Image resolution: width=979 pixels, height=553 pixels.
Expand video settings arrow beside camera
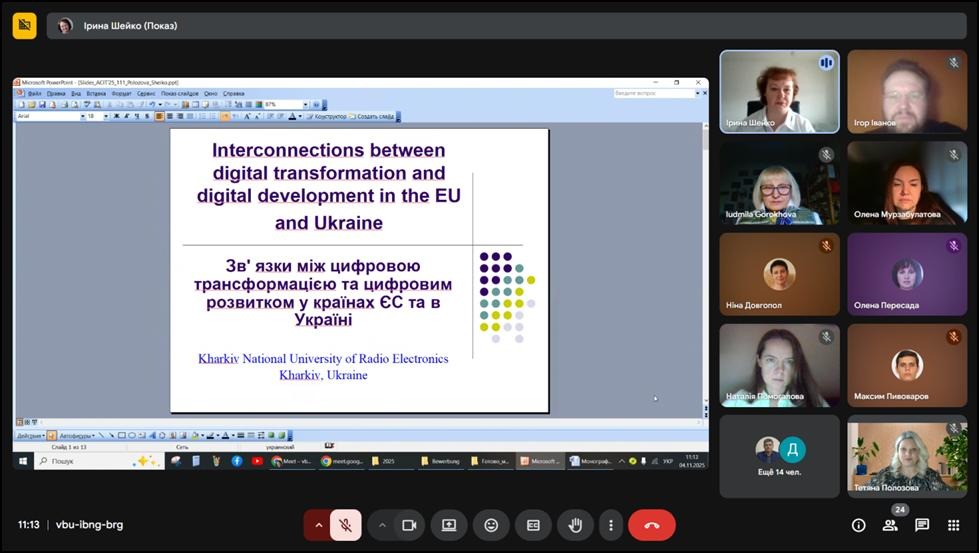click(x=382, y=525)
